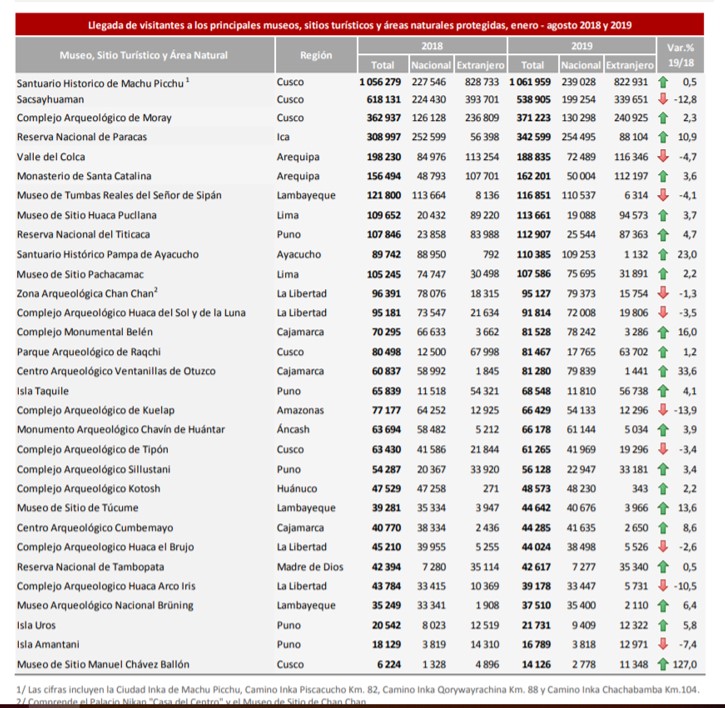Image resolution: width=725 pixels, height=708 pixels.
Task: Click red down arrow in Sacsayhuaman row
Action: pos(663,99)
